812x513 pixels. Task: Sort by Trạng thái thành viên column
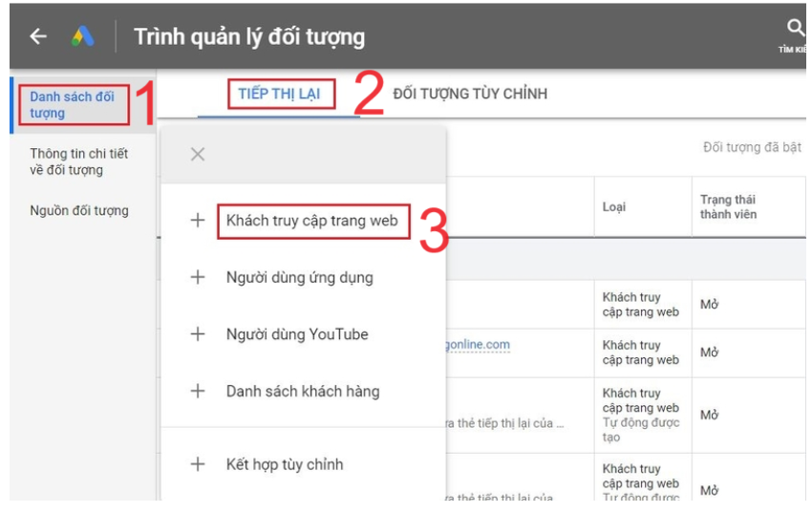tap(728, 206)
